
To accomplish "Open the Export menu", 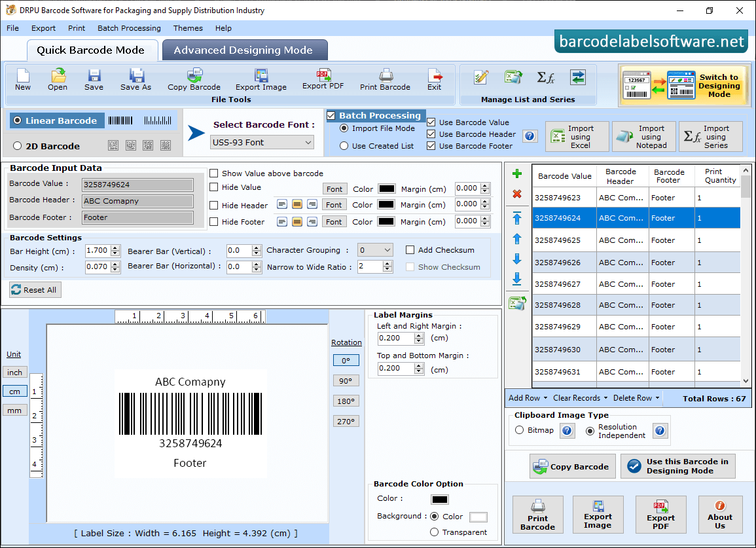I will (43, 28).
